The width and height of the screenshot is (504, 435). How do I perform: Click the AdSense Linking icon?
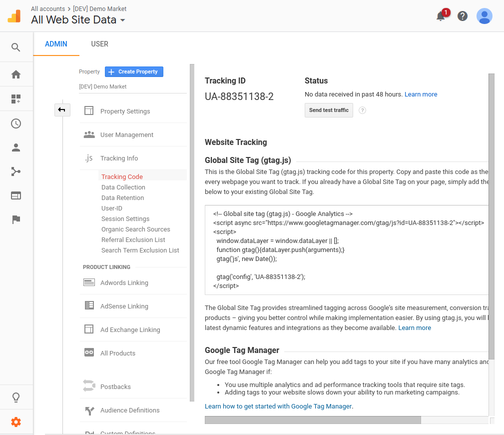coord(89,305)
